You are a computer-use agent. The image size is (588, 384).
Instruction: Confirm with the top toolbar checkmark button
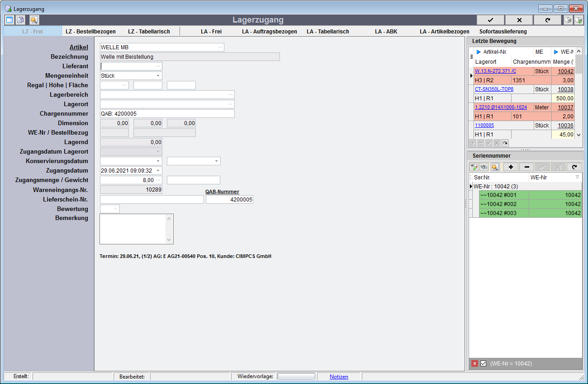pyautogui.click(x=490, y=20)
